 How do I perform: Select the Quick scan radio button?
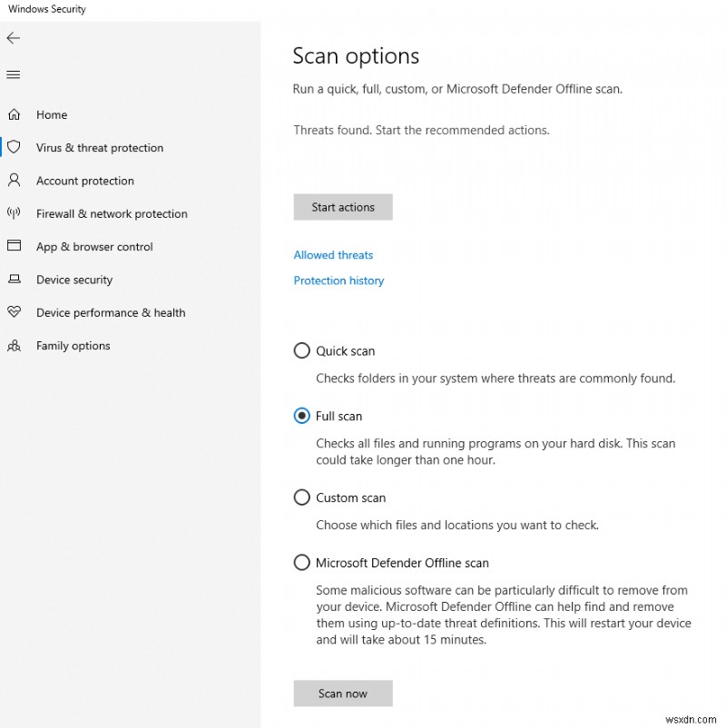pyautogui.click(x=301, y=350)
